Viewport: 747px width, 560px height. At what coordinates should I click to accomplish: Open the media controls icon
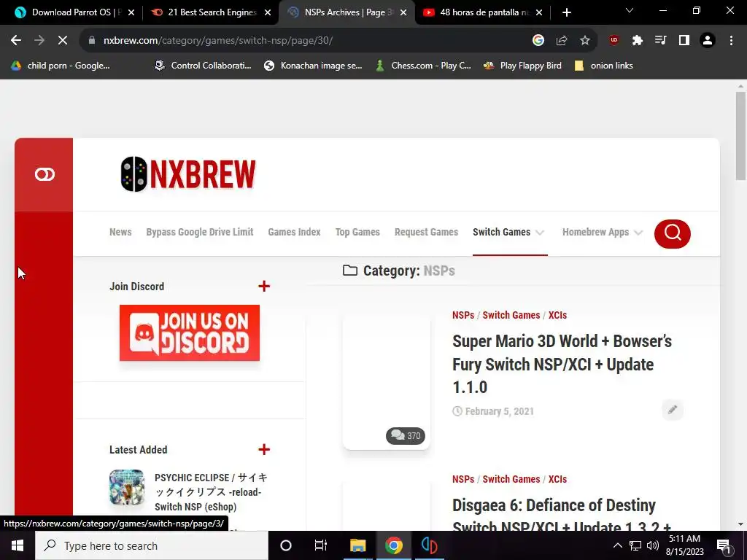[661, 41]
